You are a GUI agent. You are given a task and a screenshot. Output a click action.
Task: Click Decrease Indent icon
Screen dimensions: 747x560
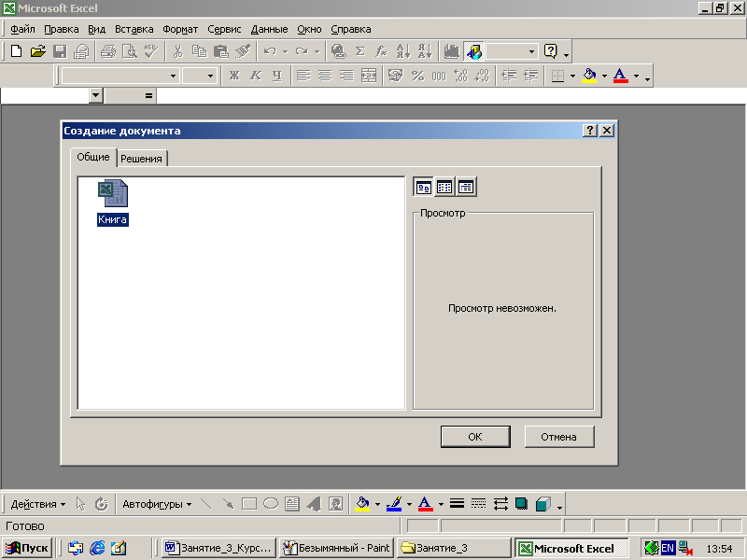click(509, 76)
